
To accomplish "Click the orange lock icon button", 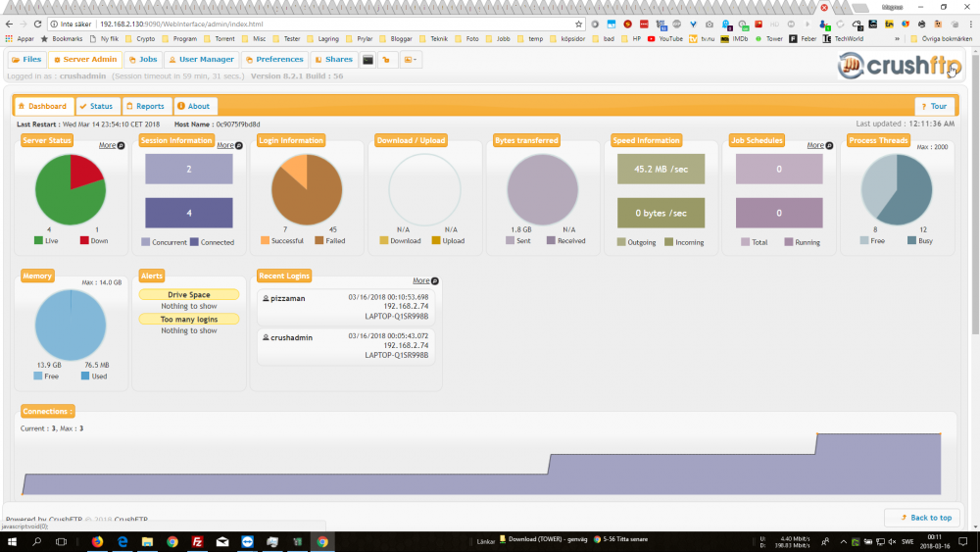I will click(387, 60).
